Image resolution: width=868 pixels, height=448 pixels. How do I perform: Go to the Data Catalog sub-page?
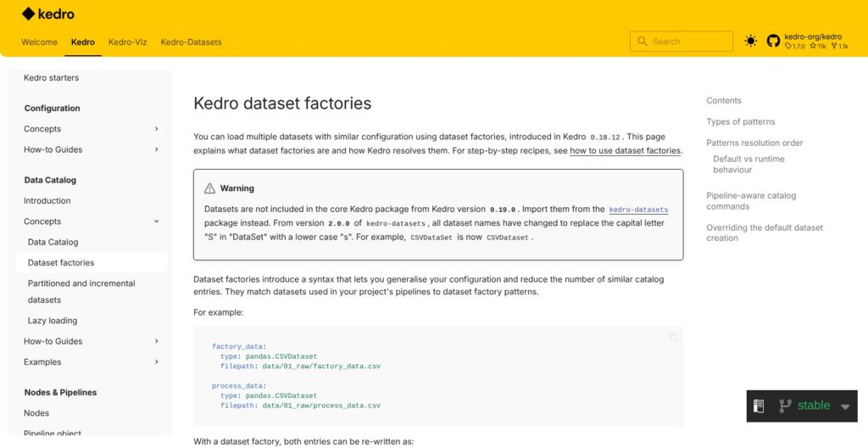(53, 243)
